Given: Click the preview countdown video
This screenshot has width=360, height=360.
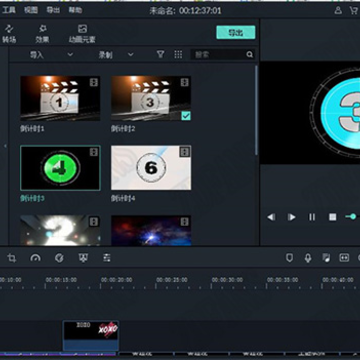Looking at the screenshot, I should (x=310, y=113).
